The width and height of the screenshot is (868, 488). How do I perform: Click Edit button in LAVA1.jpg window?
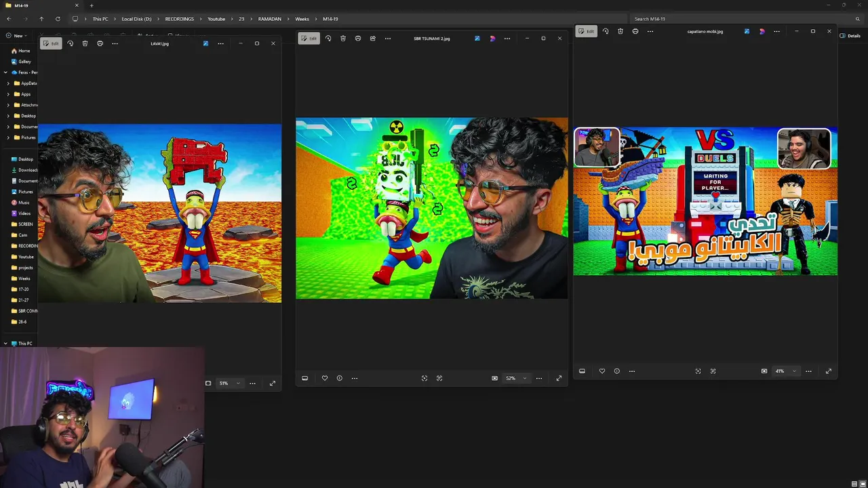(51, 43)
